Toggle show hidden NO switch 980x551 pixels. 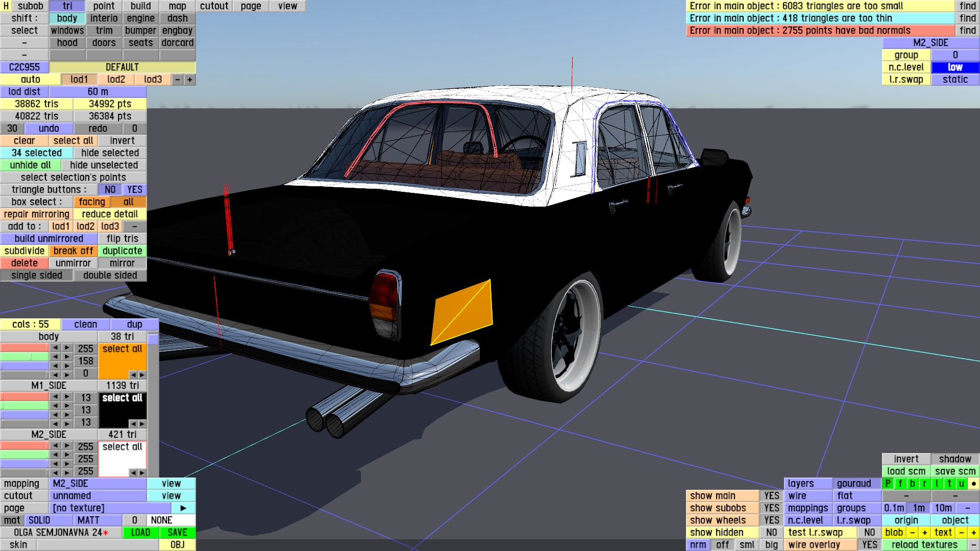(x=771, y=533)
